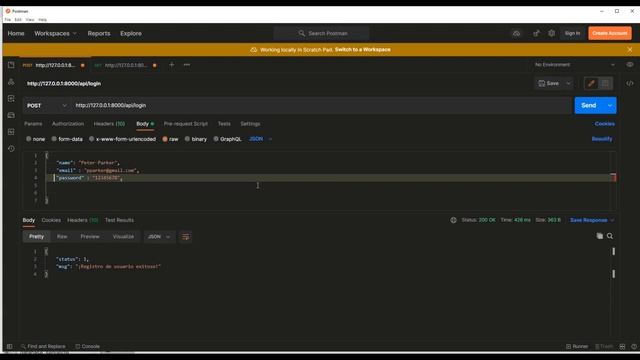Viewport: 640px width, 360px height.
Task: Open the Runner in status bar
Action: pyautogui.click(x=577, y=347)
